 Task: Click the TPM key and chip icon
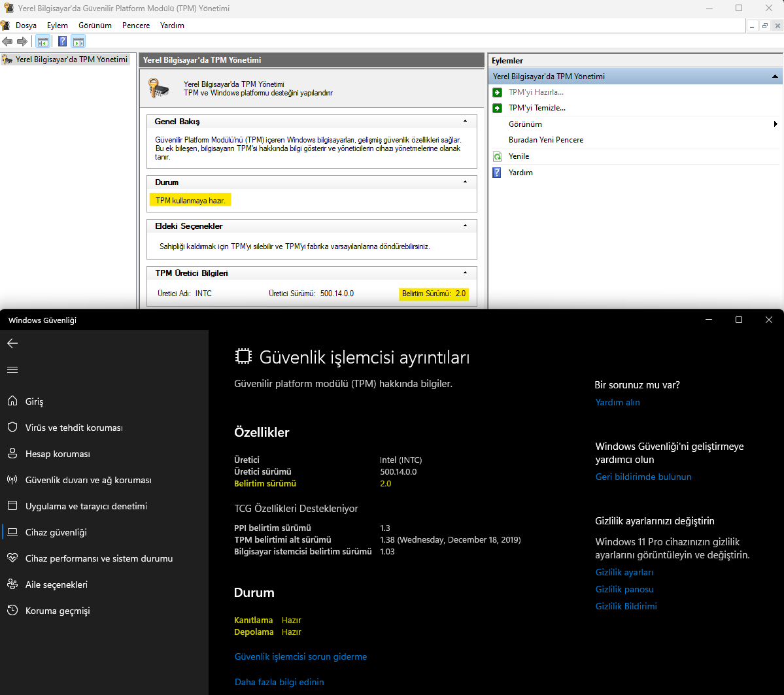[159, 88]
